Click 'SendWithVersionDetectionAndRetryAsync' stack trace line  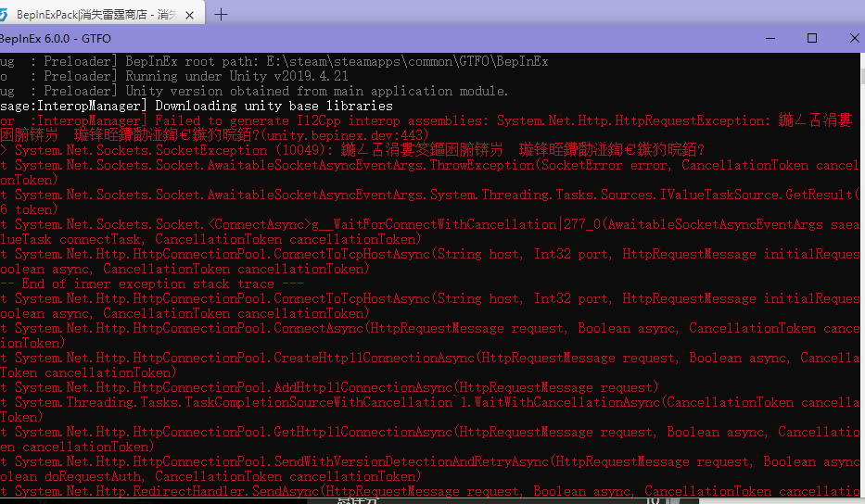[x=430, y=462]
